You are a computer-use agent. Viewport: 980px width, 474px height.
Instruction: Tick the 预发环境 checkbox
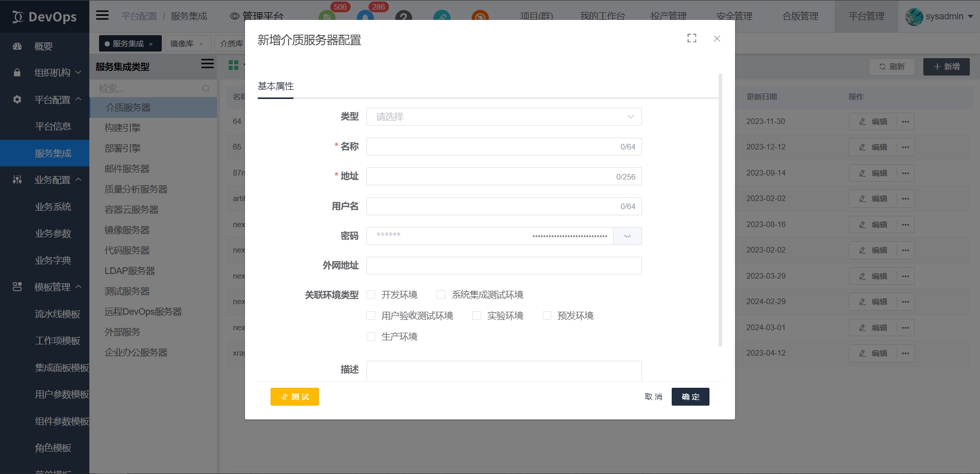tap(547, 316)
